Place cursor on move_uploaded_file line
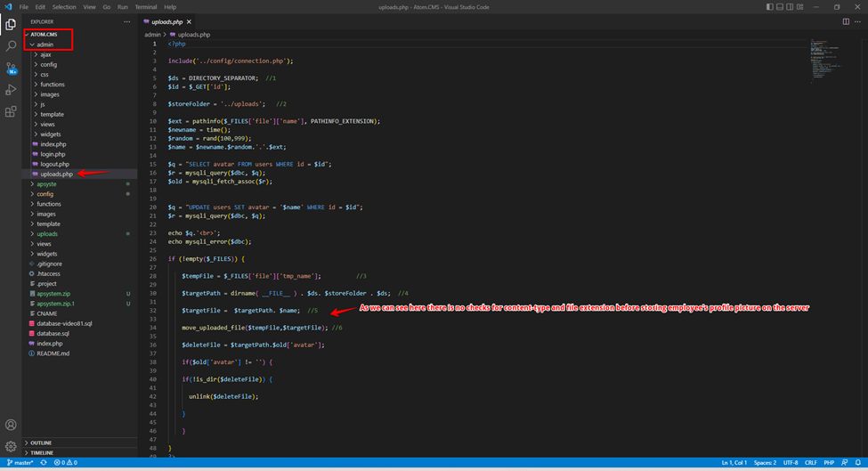The height and width of the screenshot is (471, 868). [262, 328]
